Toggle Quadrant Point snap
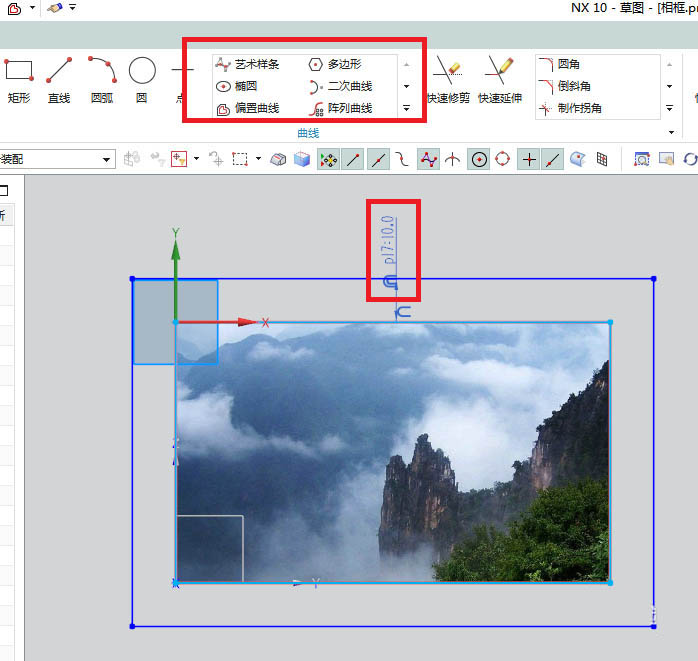698x661 pixels. coord(503,159)
